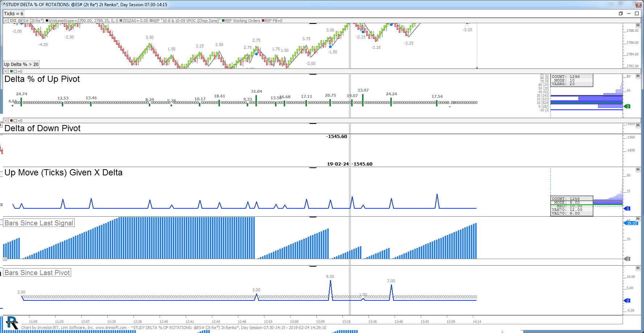
Task: Click the M button on the price pane scale
Action: pos(638,25)
